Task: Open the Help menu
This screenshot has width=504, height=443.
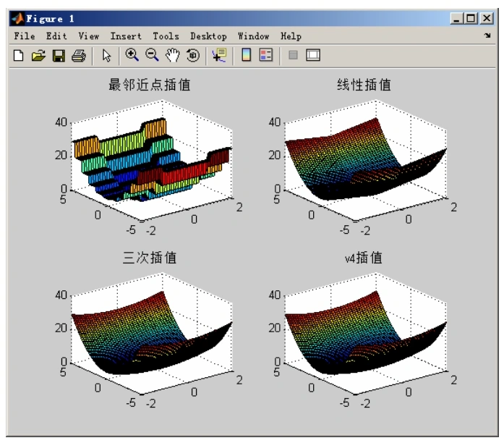Action: coord(291,36)
